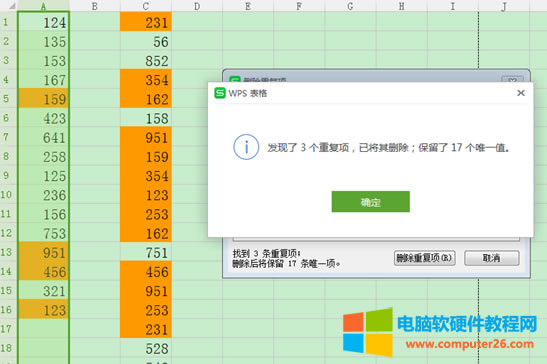Select column D header
The width and height of the screenshot is (547, 364).
[197, 6]
